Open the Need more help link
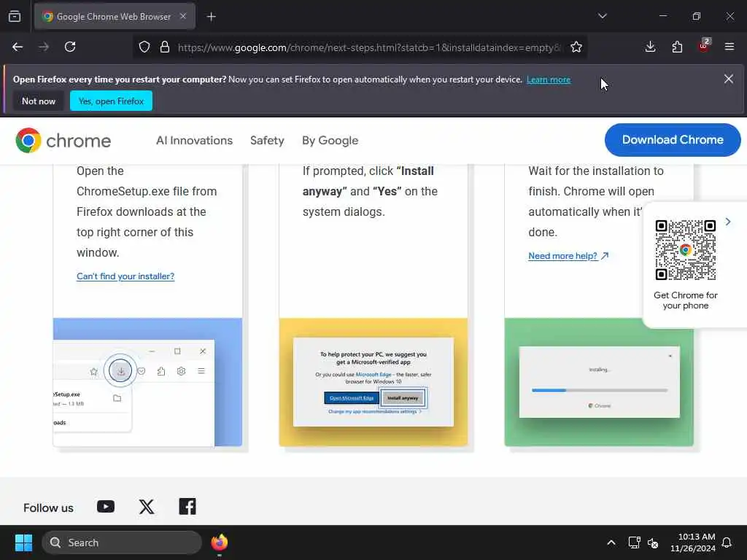Screen dimensions: 747x560 [x=568, y=256]
